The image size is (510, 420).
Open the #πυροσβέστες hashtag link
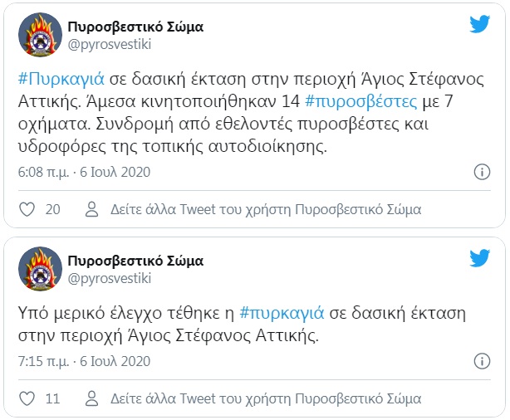[x=361, y=101]
